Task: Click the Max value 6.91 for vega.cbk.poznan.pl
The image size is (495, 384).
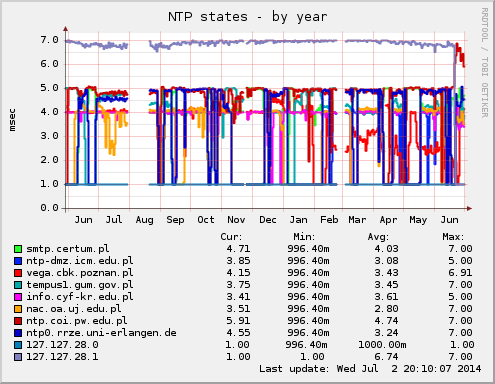Action: tap(460, 273)
